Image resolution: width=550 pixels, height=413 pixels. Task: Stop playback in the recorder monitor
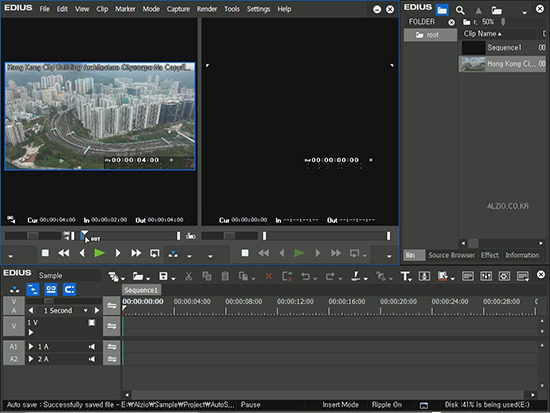click(245, 253)
